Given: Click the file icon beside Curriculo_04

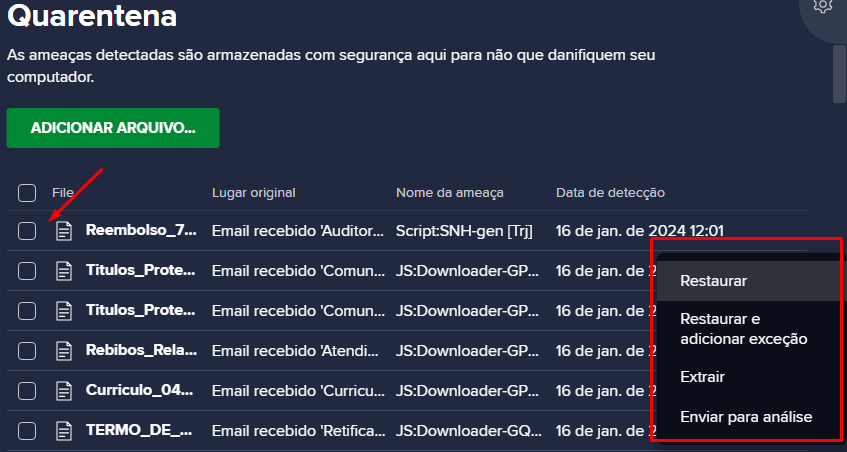Looking at the screenshot, I should click(64, 391).
